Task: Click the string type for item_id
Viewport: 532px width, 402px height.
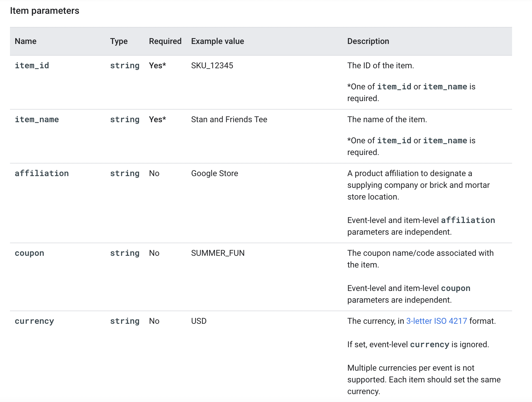Action: 125,65
